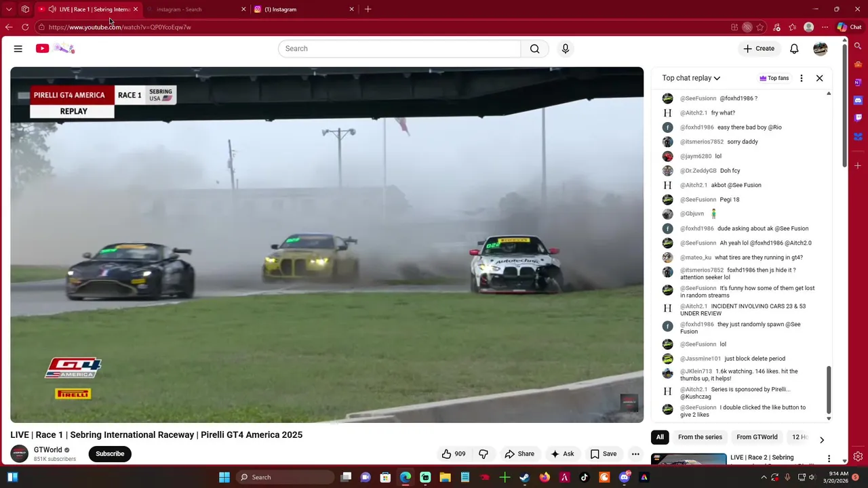This screenshot has width=868, height=488.
Task: Show more filter chips with arrow
Action: pos(821,439)
